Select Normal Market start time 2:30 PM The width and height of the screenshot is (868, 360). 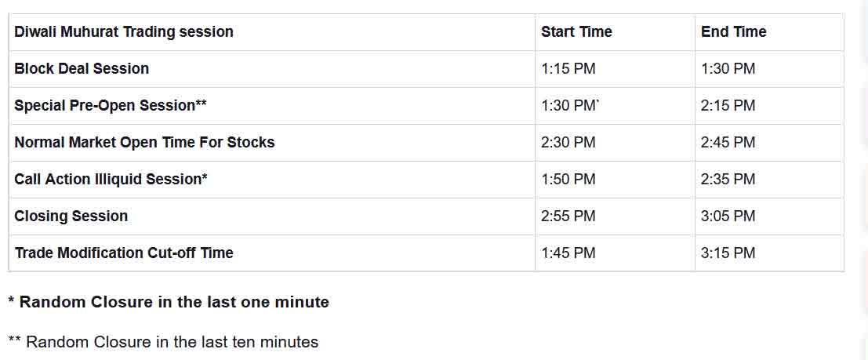(568, 143)
